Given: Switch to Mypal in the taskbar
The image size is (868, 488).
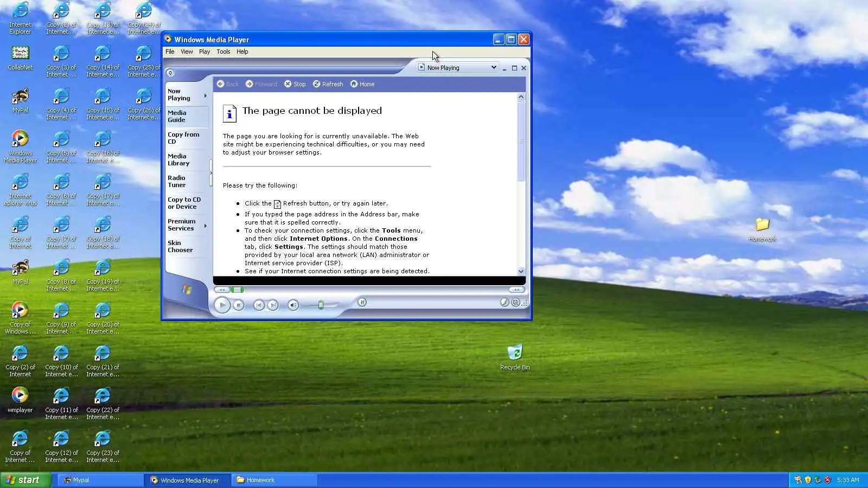Looking at the screenshot, I should [100, 480].
